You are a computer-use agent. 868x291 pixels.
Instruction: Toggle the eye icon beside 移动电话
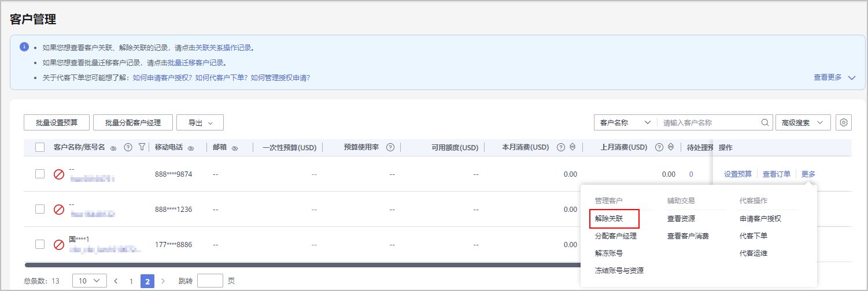click(x=191, y=148)
